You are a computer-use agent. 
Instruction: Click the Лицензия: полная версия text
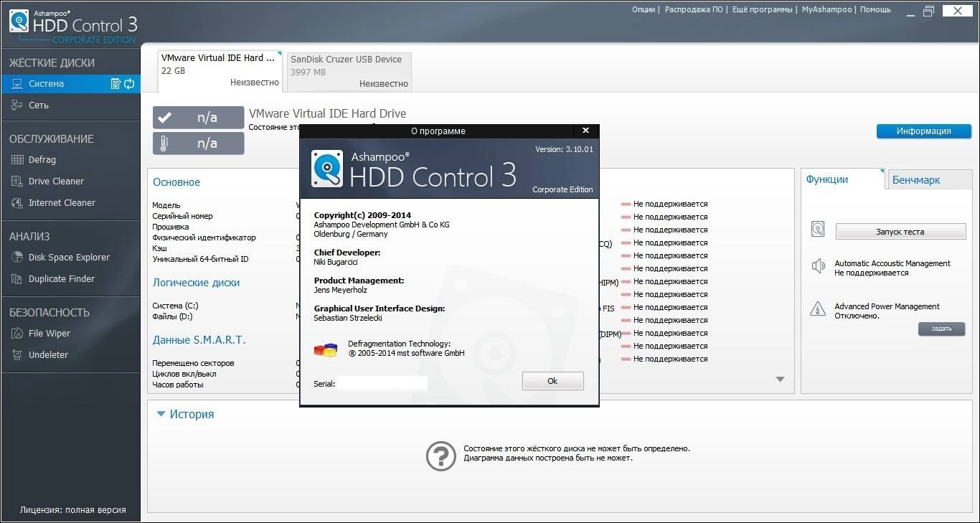tap(73, 510)
